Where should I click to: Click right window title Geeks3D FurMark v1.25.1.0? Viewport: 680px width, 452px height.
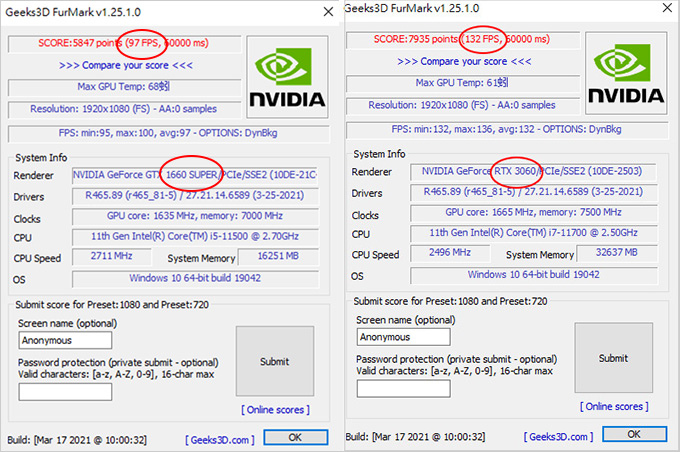[412, 8]
